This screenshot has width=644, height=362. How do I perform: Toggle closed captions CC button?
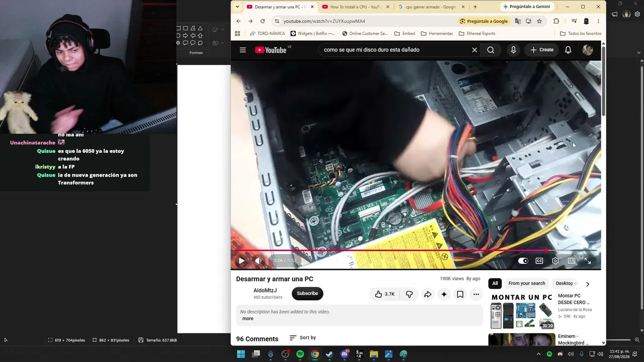coord(539,260)
